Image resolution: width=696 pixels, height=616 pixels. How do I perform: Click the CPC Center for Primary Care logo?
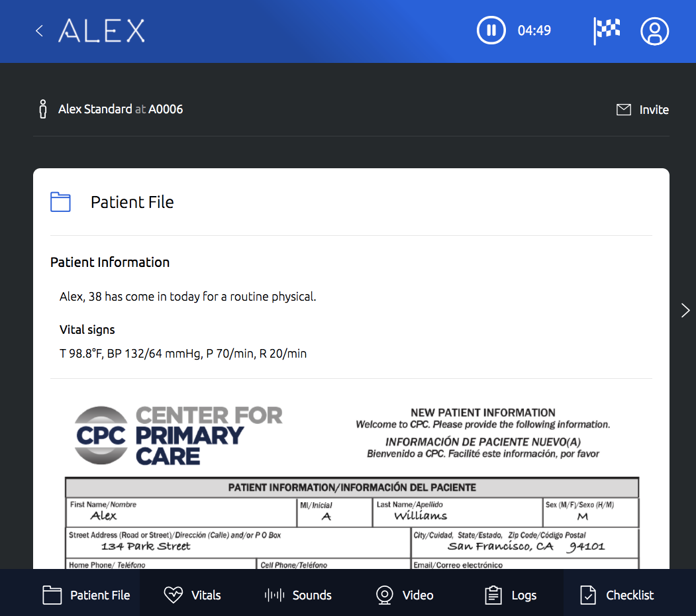178,435
